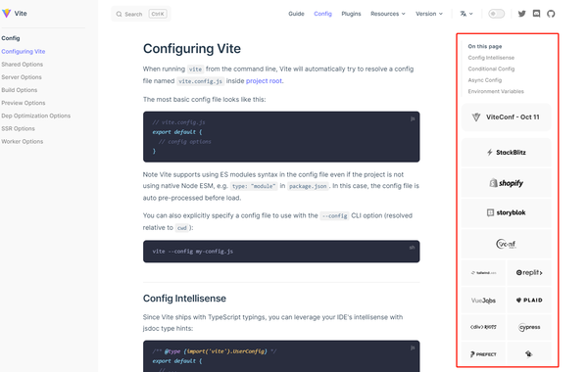Go to the Guide nav item
The width and height of the screenshot is (588, 372).
pyautogui.click(x=296, y=14)
